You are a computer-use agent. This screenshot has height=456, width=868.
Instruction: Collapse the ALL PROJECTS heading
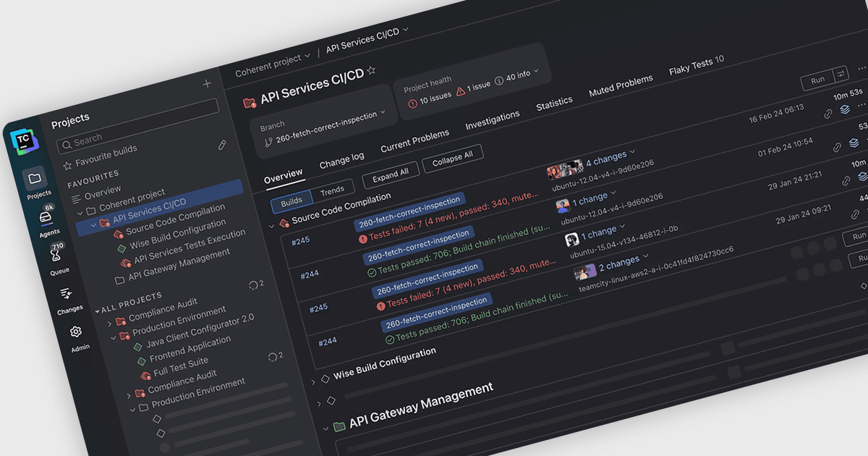(98, 311)
